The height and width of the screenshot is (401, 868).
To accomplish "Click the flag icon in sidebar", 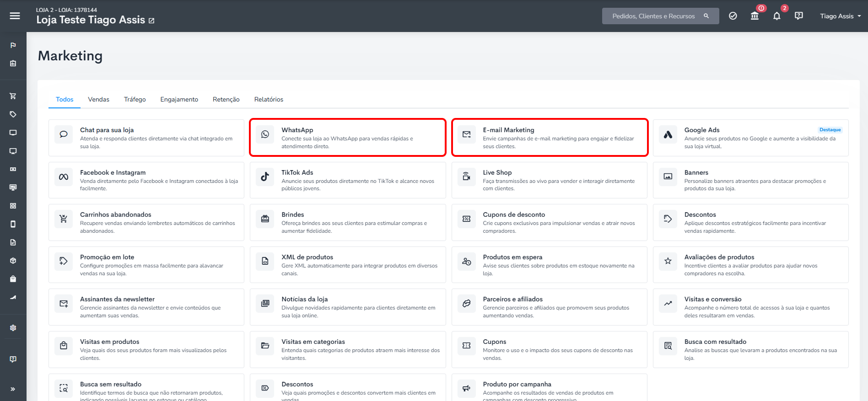I will pyautogui.click(x=13, y=45).
